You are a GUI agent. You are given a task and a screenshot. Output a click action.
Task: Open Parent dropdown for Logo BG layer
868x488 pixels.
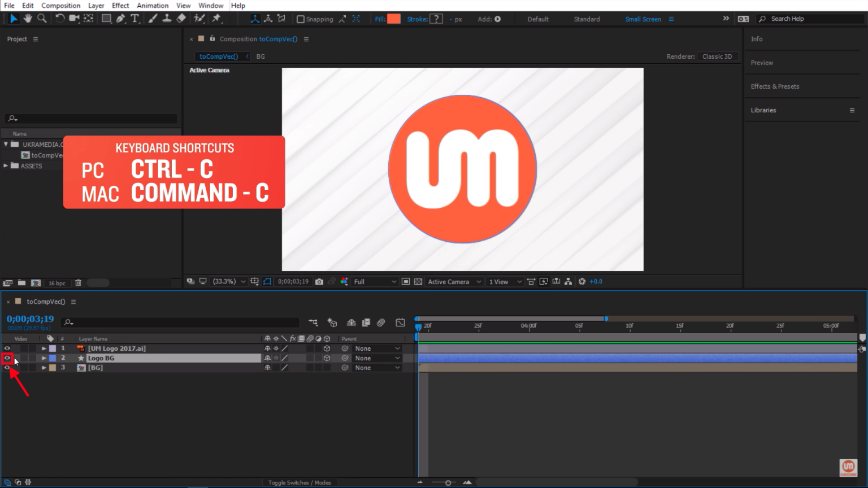click(x=377, y=358)
